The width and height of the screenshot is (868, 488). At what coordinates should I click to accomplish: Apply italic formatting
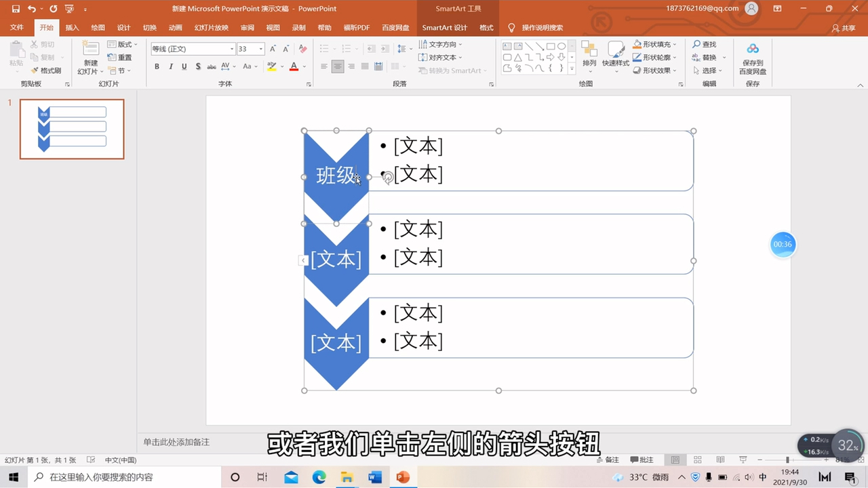point(170,66)
